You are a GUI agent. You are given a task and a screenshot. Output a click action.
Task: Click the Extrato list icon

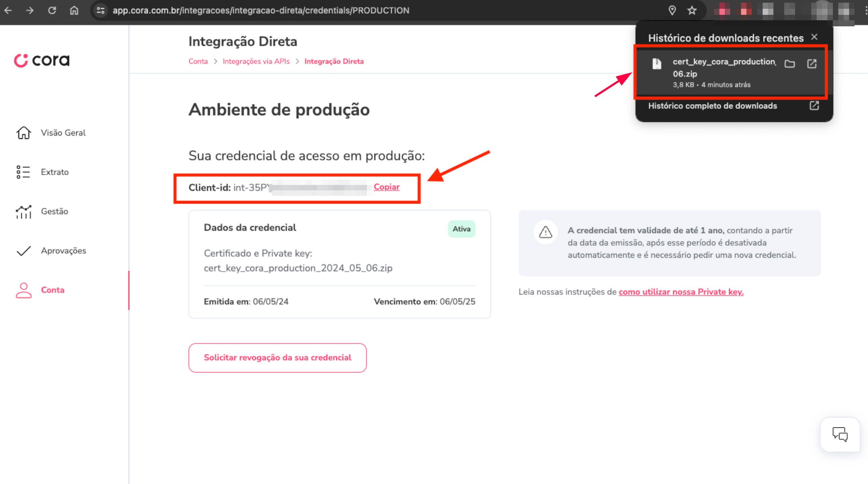click(x=23, y=172)
